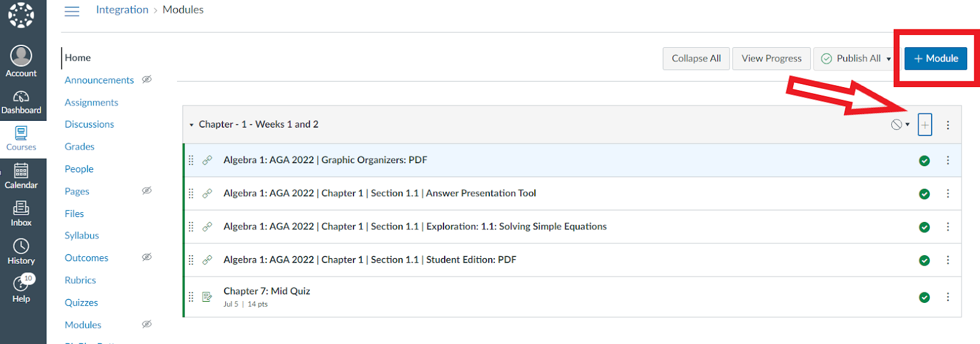Open the History icon in the sidebar
The image size is (980, 344).
tap(21, 251)
